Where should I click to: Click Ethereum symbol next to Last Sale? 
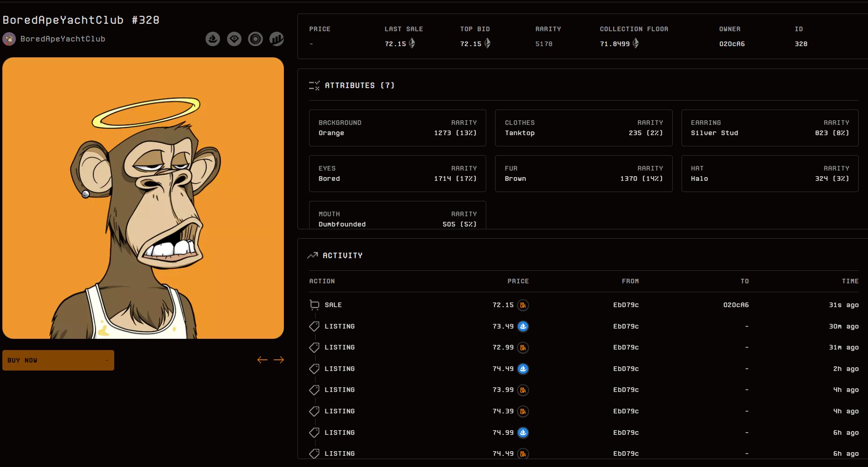412,43
